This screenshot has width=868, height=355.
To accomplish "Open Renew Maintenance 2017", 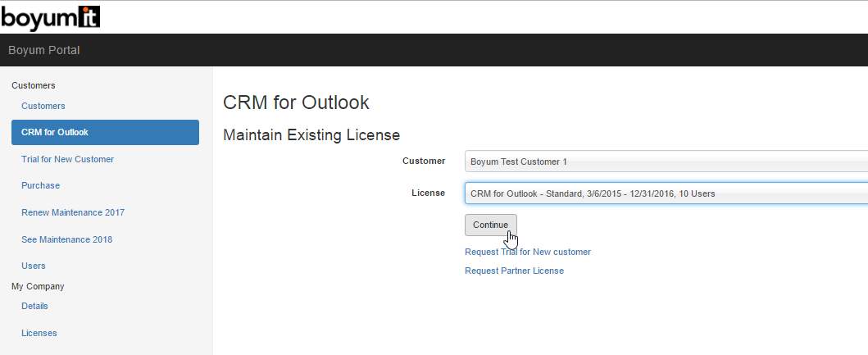I will 73,212.
